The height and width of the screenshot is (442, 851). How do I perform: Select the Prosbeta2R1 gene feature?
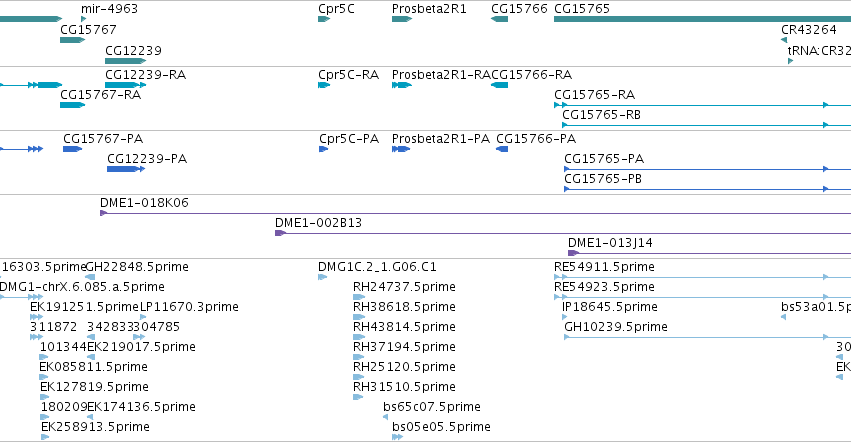(x=402, y=19)
